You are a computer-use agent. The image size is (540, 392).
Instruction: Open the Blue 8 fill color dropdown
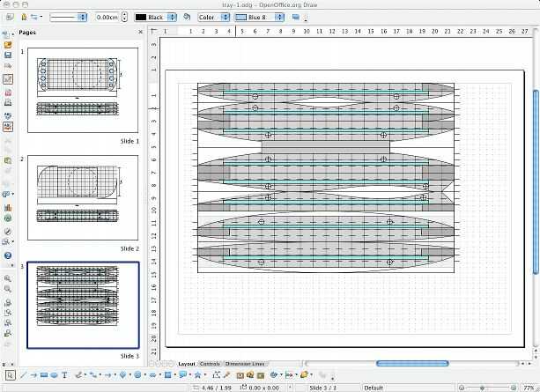pyautogui.click(x=261, y=17)
